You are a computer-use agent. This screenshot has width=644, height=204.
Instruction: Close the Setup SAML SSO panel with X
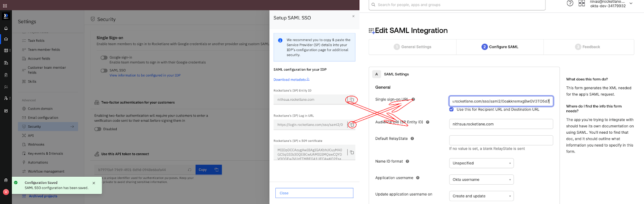click(x=353, y=16)
